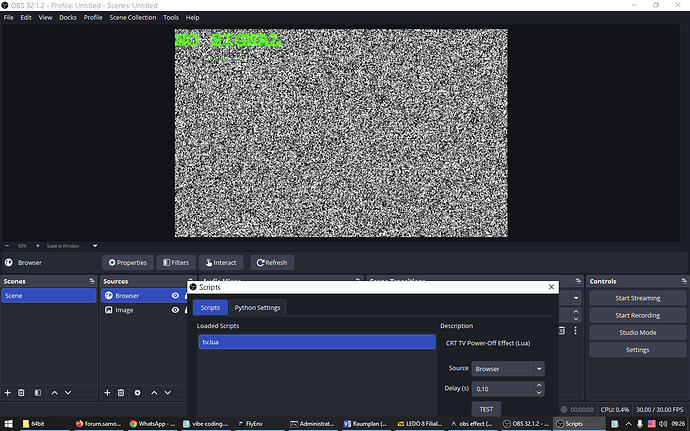Open Settings from Controls dock
The width and height of the screenshot is (690, 431).
click(637, 350)
